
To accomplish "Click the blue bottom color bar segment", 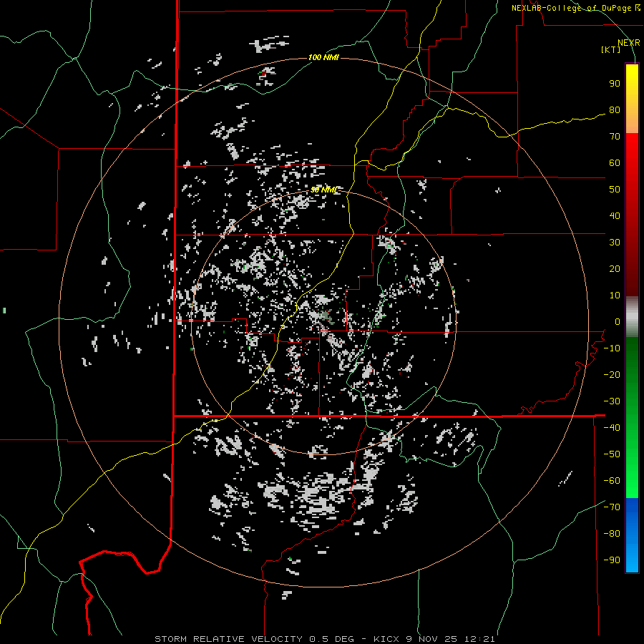I will (632, 535).
